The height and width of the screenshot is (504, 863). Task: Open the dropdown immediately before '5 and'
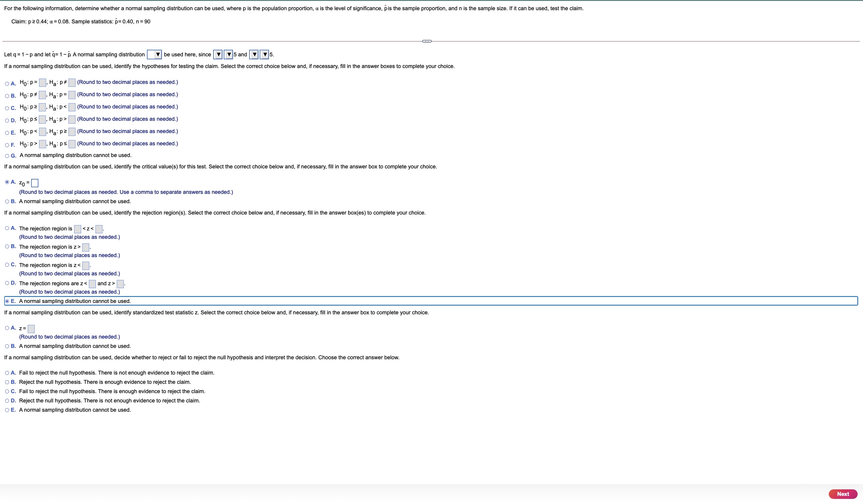[x=228, y=55]
